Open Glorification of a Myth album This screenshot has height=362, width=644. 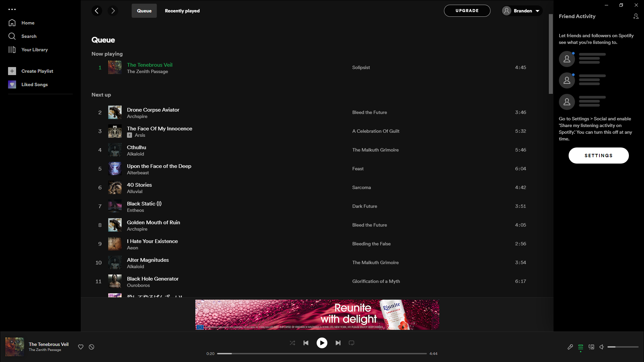[x=376, y=281]
